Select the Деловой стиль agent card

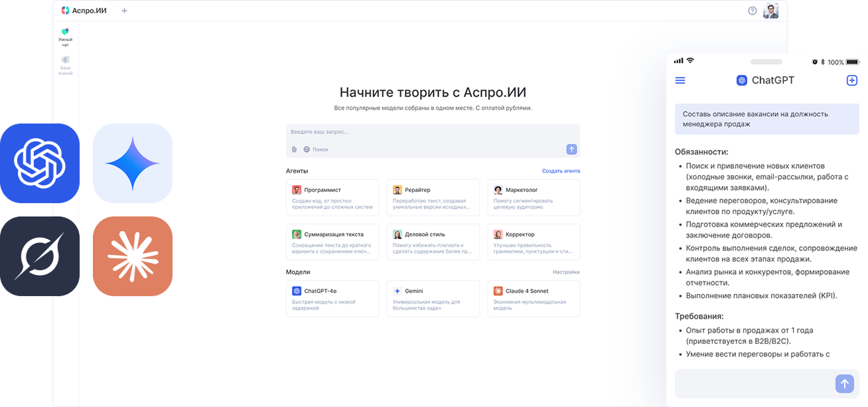[433, 242]
